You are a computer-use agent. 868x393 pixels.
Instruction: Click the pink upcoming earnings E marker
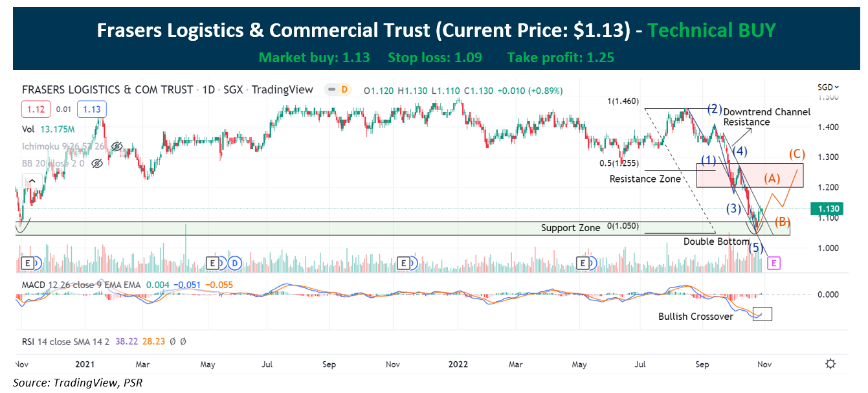click(773, 263)
